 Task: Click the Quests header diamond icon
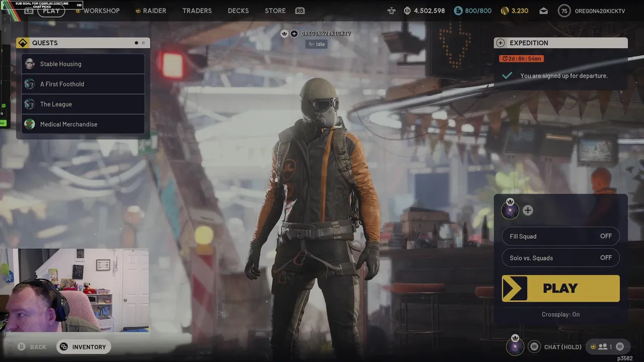pos(23,43)
